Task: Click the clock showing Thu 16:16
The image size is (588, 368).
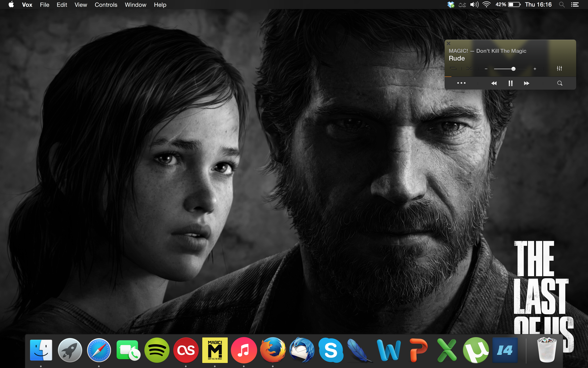Action: (538, 5)
